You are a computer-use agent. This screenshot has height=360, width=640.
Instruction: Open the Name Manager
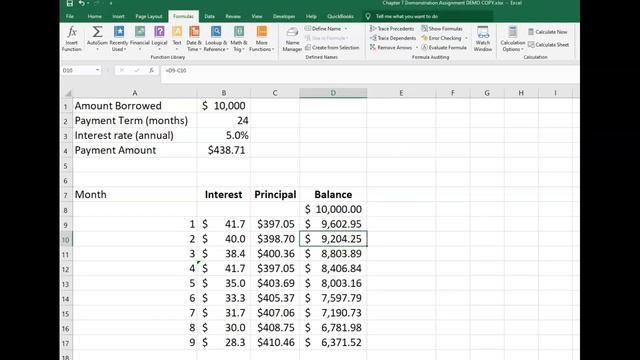[x=292, y=39]
